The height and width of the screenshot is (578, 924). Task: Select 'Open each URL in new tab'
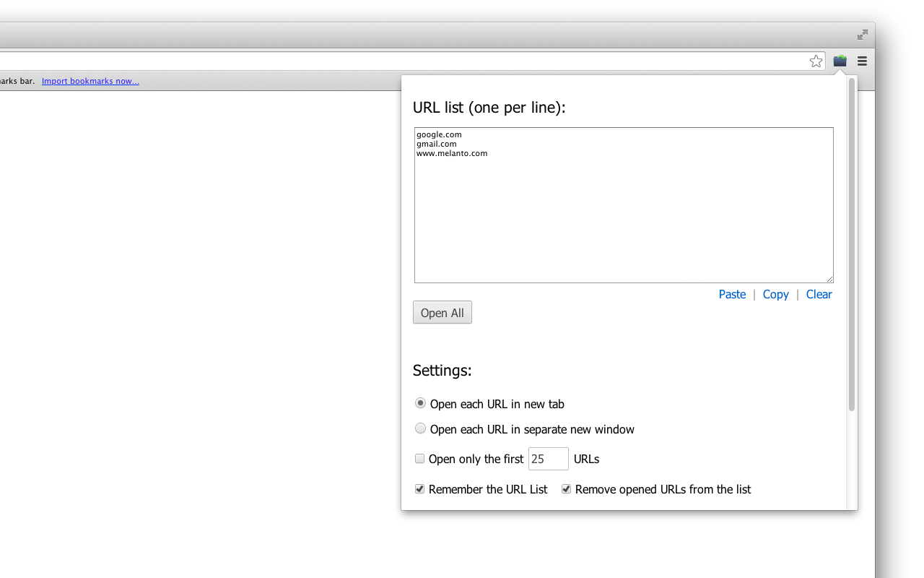[420, 403]
